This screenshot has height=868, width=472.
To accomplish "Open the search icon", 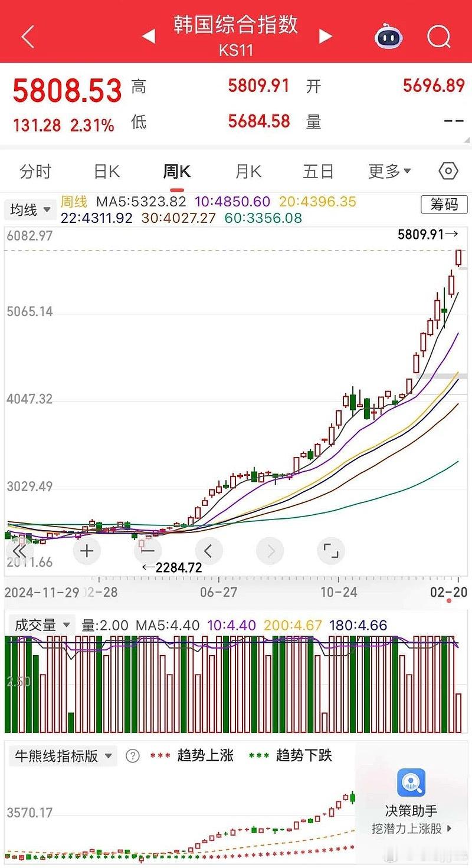I will (438, 37).
